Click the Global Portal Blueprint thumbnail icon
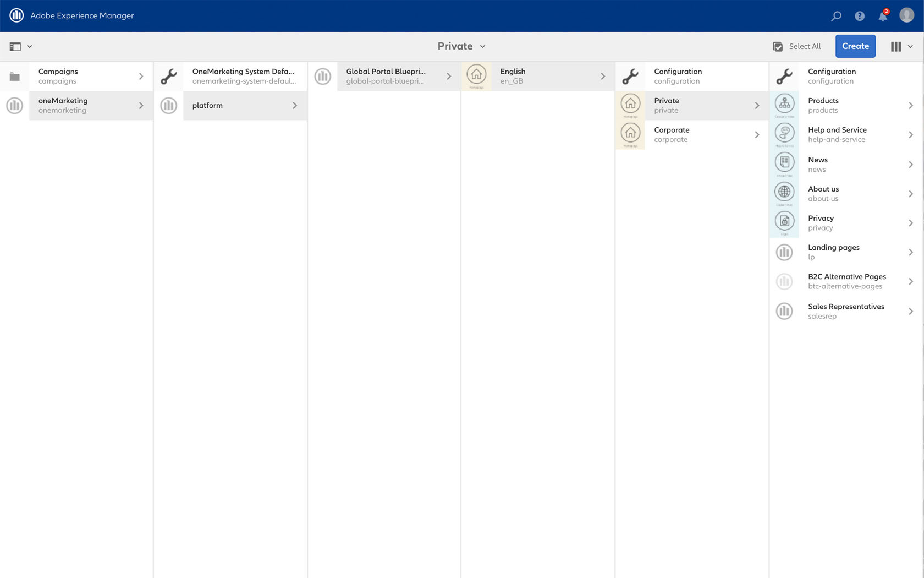This screenshot has width=924, height=578. 323,77
